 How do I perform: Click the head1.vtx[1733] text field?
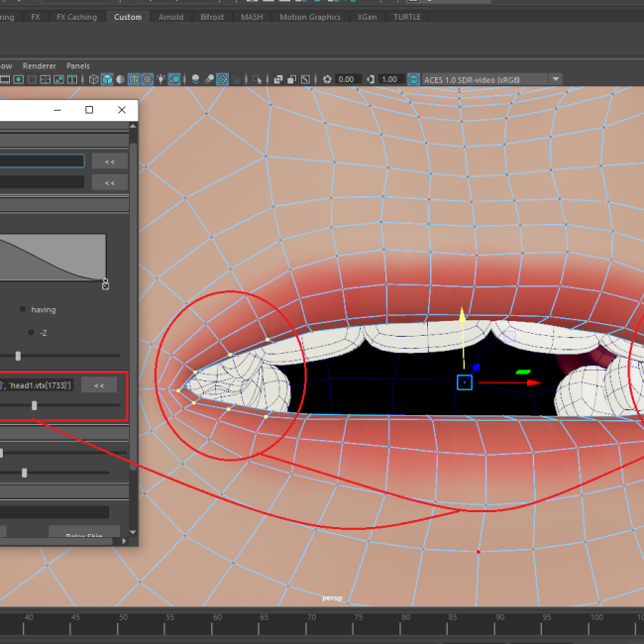tap(37, 385)
